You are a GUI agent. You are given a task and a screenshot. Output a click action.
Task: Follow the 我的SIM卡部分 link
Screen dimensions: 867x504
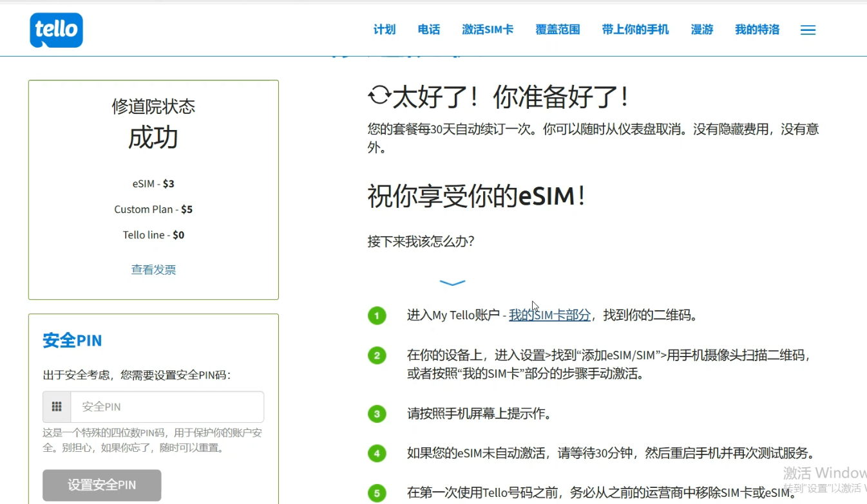549,315
